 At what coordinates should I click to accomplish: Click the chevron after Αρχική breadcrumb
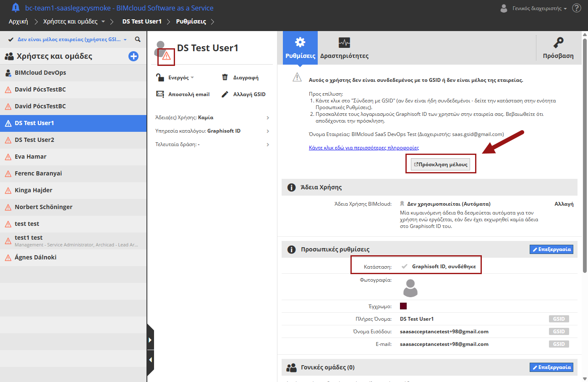36,21
